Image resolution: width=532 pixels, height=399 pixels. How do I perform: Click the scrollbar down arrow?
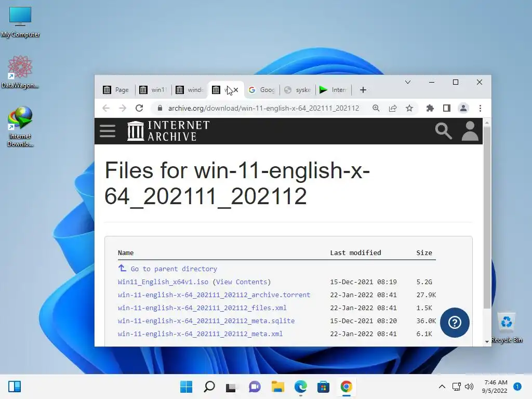[x=487, y=342]
